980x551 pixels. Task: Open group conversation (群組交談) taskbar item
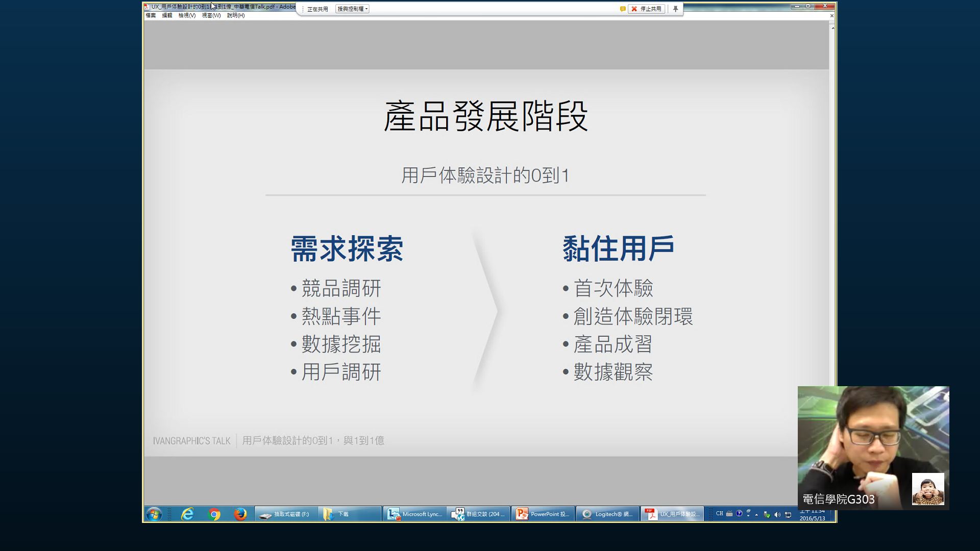click(478, 514)
